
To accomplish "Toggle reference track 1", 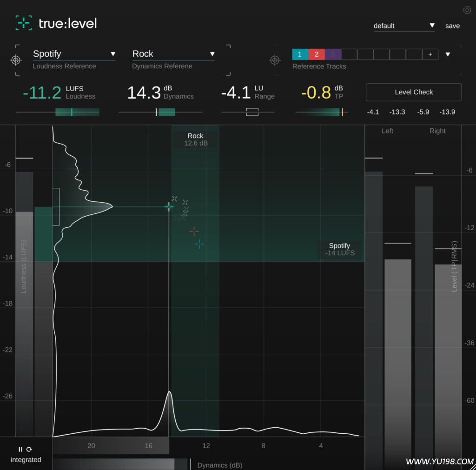I will [x=300, y=54].
